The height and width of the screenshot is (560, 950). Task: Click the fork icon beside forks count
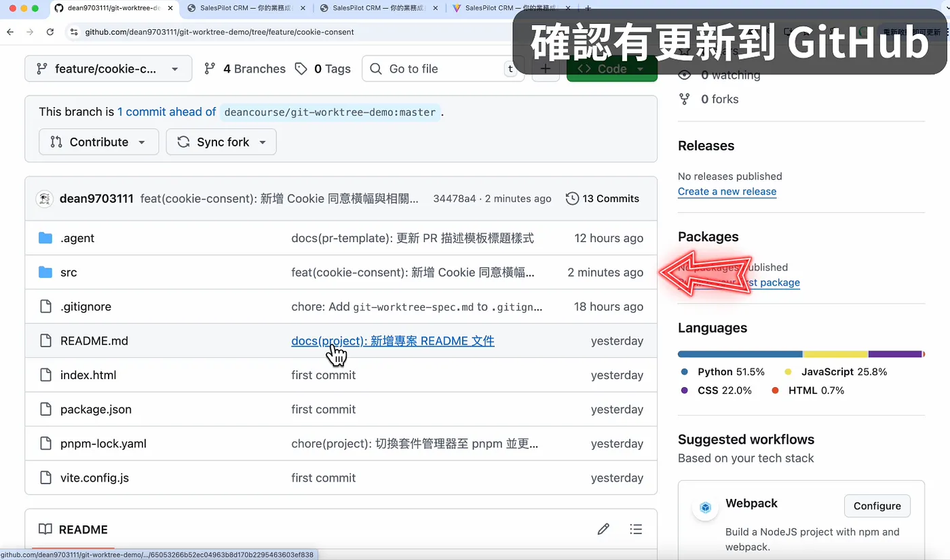(685, 99)
